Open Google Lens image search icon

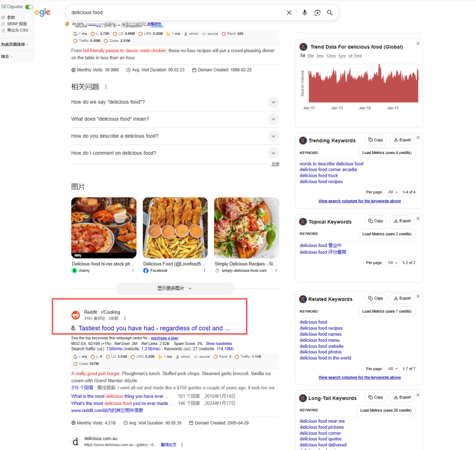pyautogui.click(x=317, y=13)
